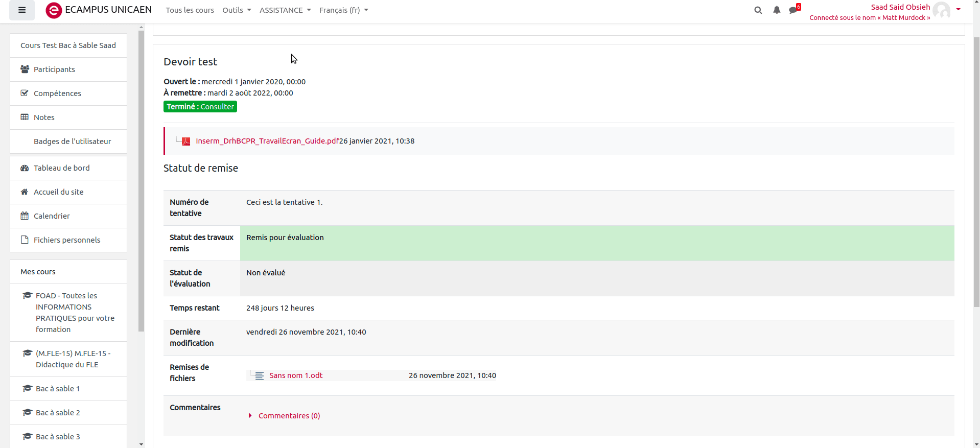This screenshot has height=448, width=980.
Task: Toggle the hamburger side menu button
Action: coord(22,10)
